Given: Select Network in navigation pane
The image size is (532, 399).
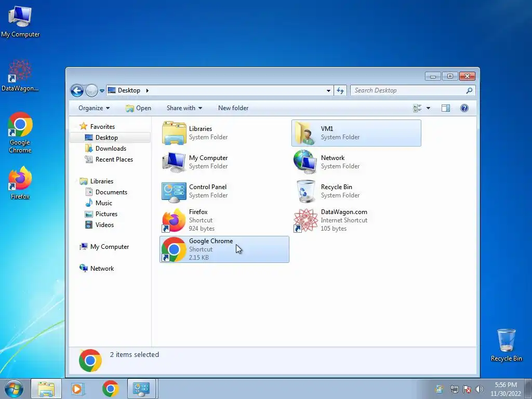Looking at the screenshot, I should coord(102,269).
